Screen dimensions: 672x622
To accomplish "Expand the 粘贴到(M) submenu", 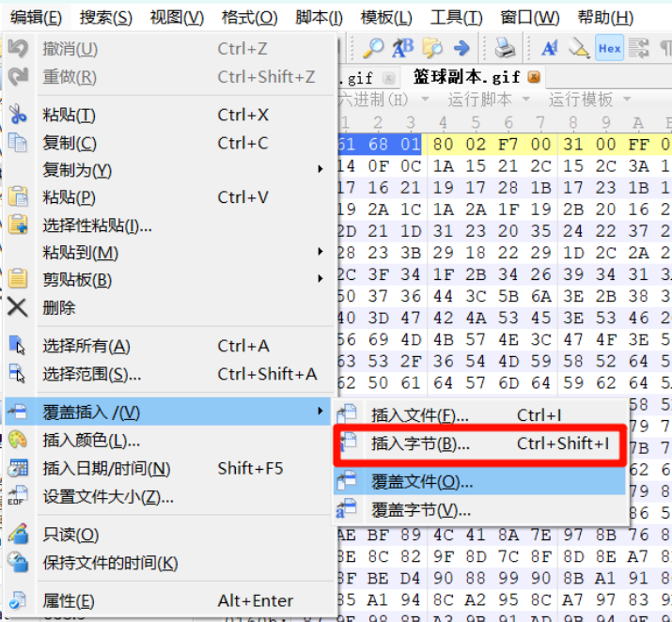I will click(169, 253).
